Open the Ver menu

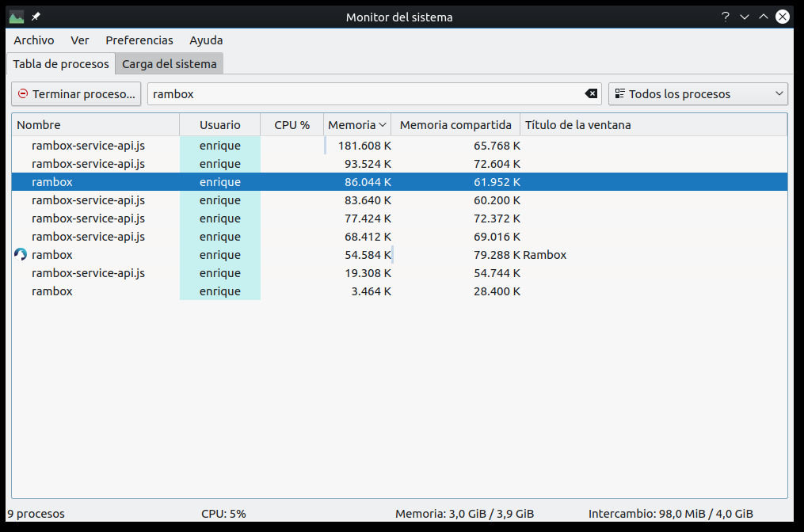point(79,40)
